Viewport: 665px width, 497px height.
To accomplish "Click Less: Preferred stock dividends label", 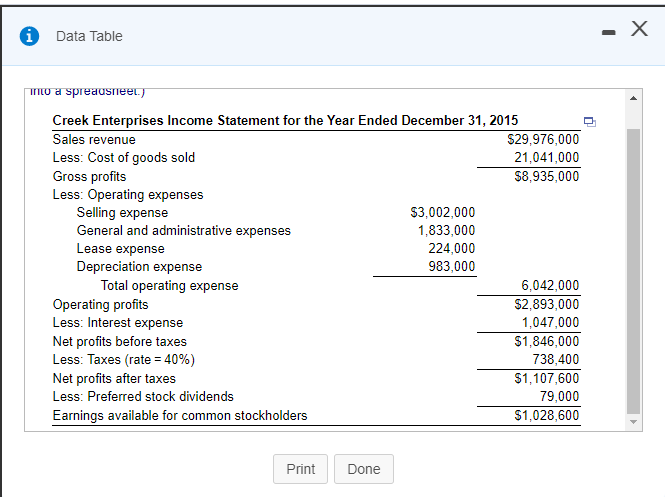I will click(x=143, y=396).
